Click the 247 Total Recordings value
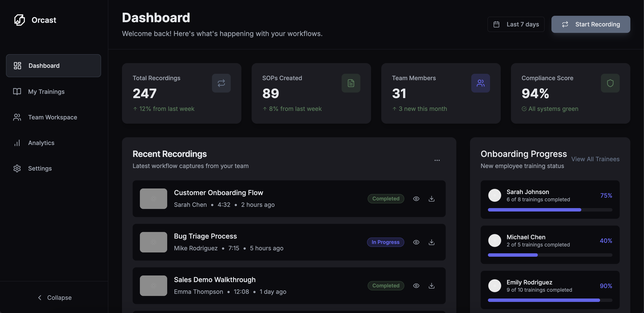Image resolution: width=644 pixels, height=313 pixels. [145, 93]
